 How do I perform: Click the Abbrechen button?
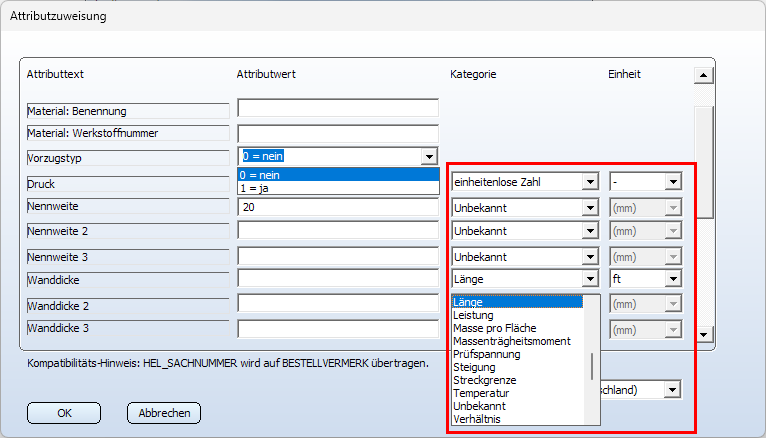[x=164, y=413]
